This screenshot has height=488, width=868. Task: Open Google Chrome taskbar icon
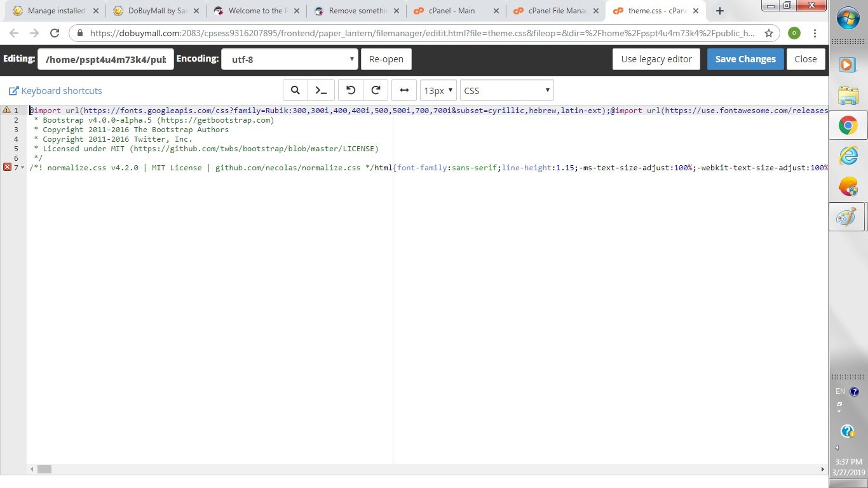pos(848,126)
